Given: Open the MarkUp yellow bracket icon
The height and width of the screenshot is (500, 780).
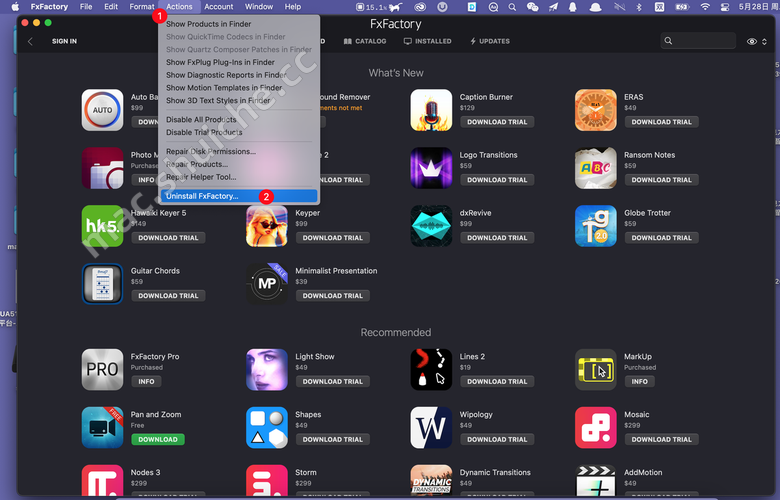Looking at the screenshot, I should point(595,370).
